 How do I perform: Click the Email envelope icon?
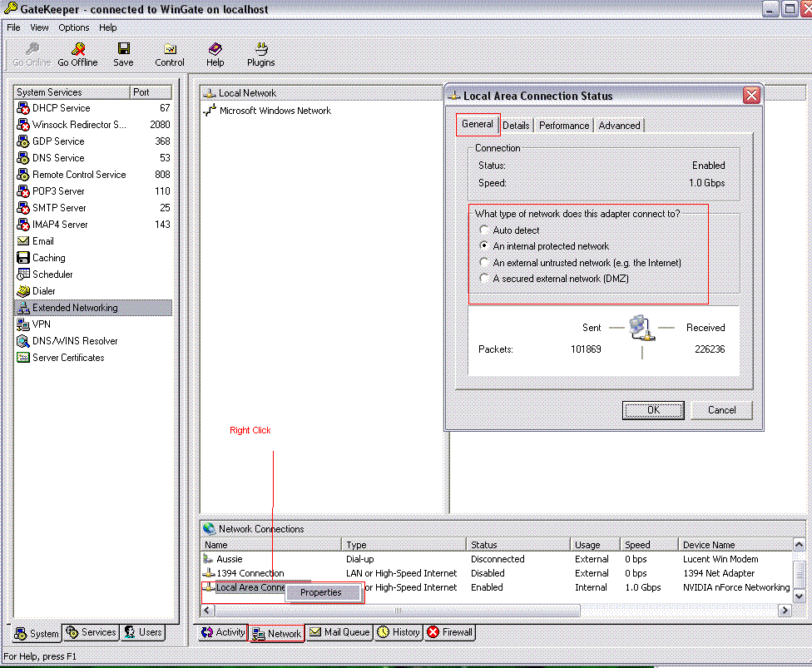coord(22,240)
